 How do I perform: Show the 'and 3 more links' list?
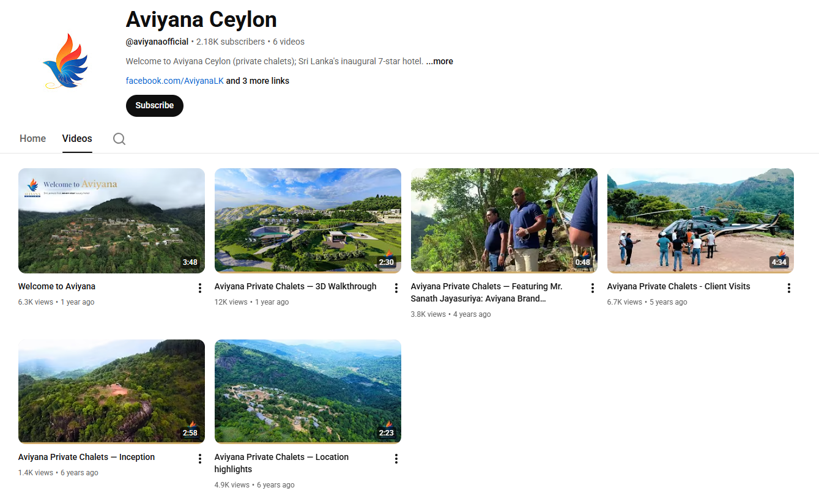click(x=258, y=81)
